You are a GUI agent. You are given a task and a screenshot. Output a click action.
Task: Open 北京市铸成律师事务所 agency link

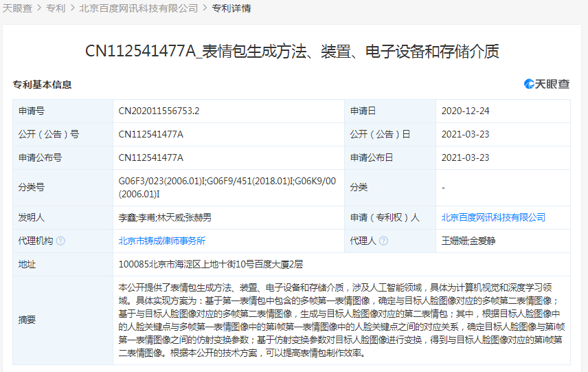[x=162, y=241]
